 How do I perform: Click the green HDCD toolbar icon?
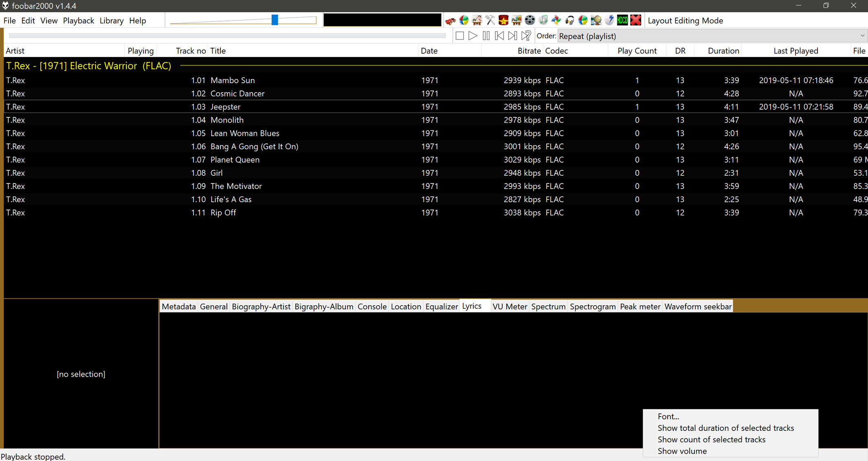pyautogui.click(x=622, y=20)
